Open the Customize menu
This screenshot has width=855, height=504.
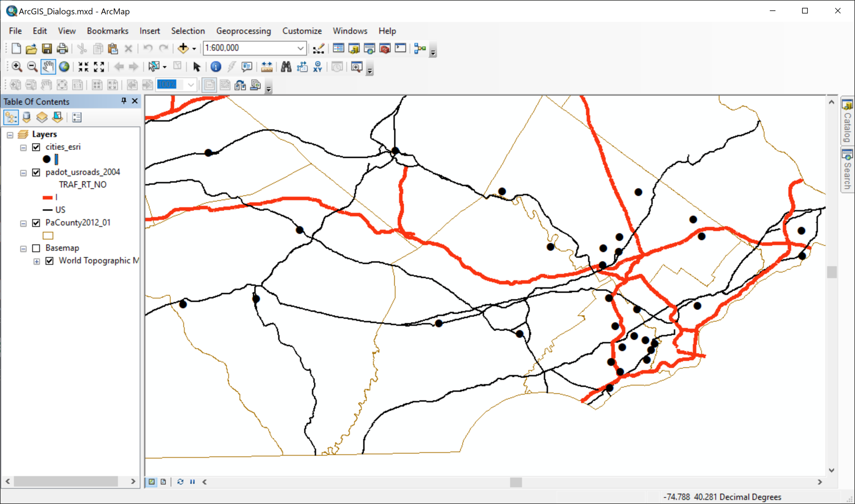pyautogui.click(x=302, y=31)
